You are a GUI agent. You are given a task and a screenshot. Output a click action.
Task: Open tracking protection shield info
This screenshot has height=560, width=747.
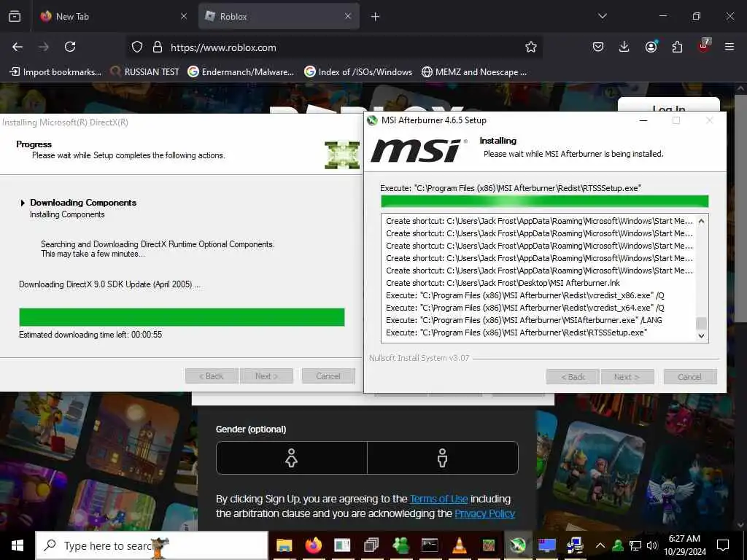(x=137, y=47)
